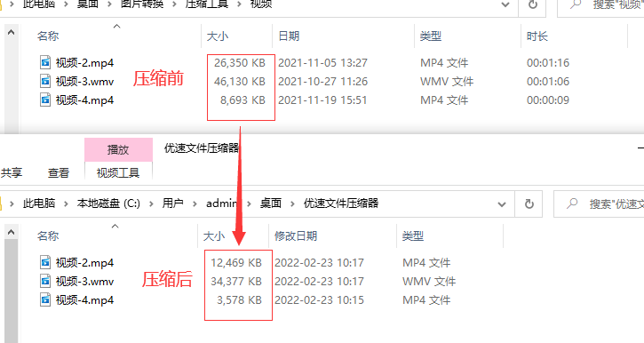The height and width of the screenshot is (343, 644).
Task: Sort lower window by 修改日期 column
Action: [x=296, y=235]
